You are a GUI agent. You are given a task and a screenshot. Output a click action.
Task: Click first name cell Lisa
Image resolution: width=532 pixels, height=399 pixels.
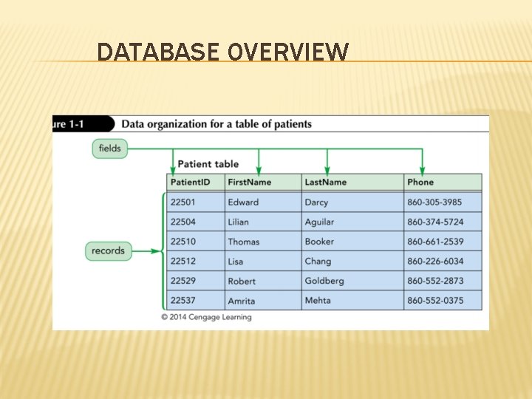coord(263,262)
